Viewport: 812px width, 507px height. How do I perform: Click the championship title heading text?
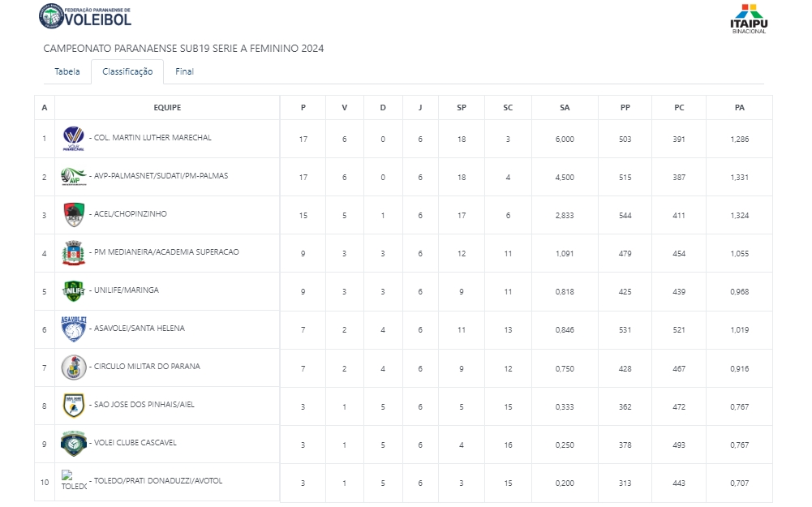(183, 49)
